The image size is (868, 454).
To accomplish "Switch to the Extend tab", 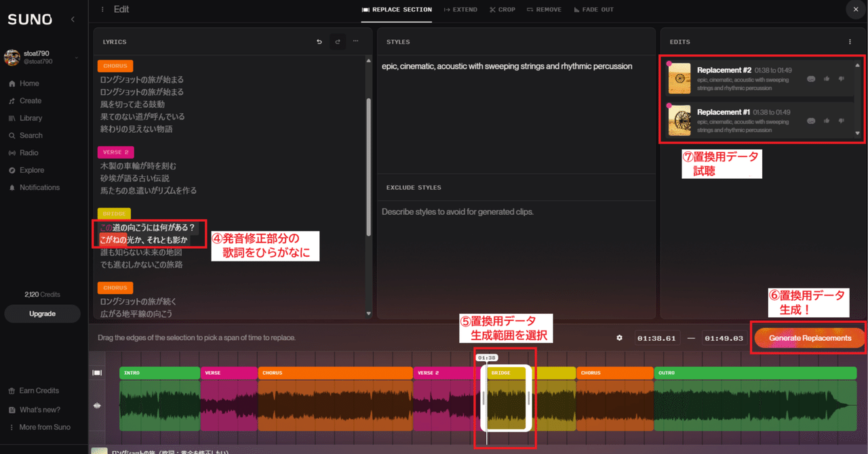I will 460,9.
